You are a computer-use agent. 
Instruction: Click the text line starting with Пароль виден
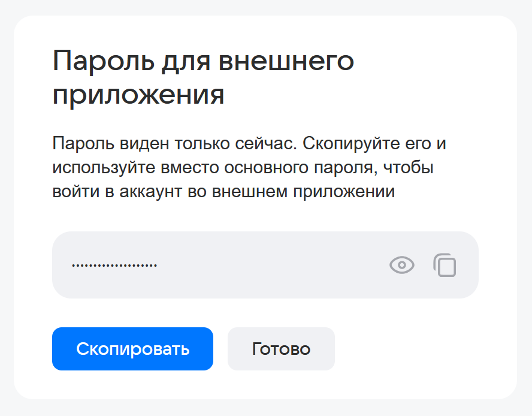coord(249,144)
